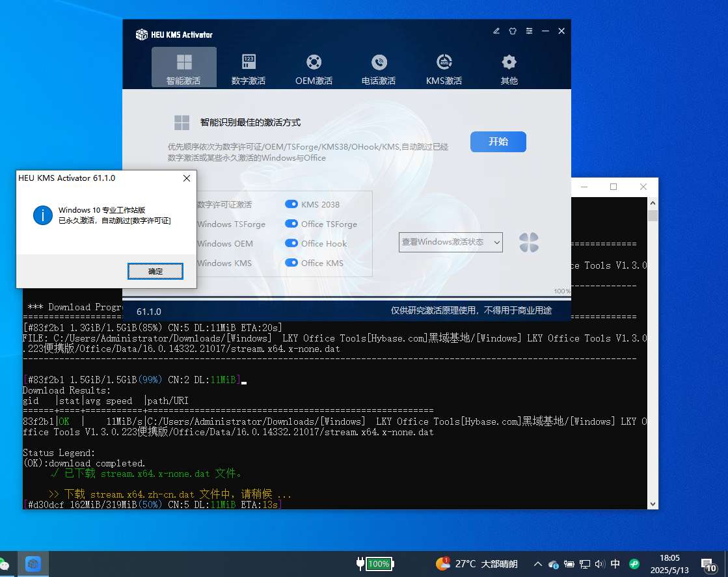The image size is (728, 577).
Task: Click the four-leaf clover icon
Action: pyautogui.click(x=529, y=242)
